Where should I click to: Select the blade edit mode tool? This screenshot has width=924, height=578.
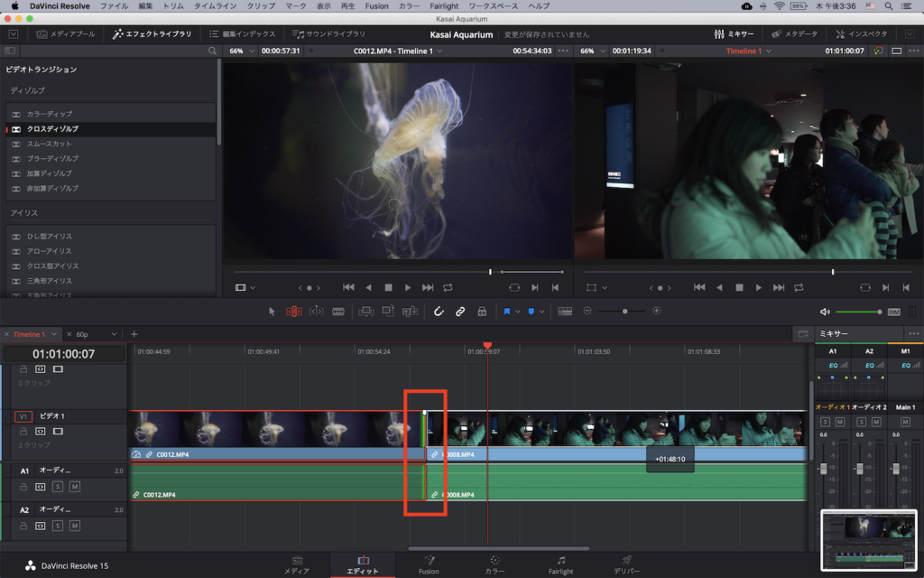coord(338,311)
